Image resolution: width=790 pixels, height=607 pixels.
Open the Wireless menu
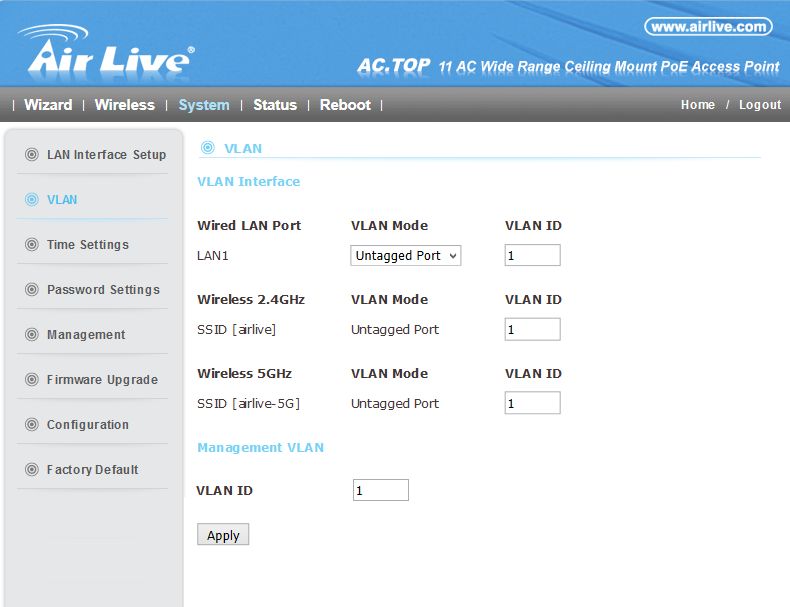124,105
